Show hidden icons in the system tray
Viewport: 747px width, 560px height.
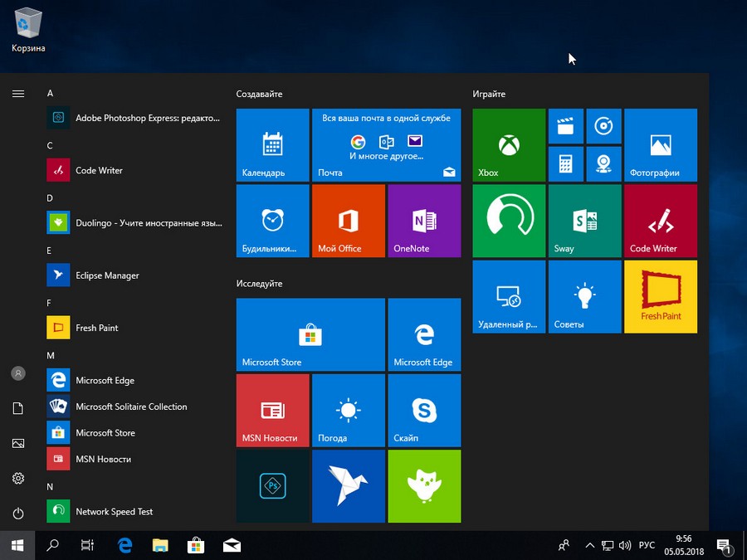click(x=589, y=545)
